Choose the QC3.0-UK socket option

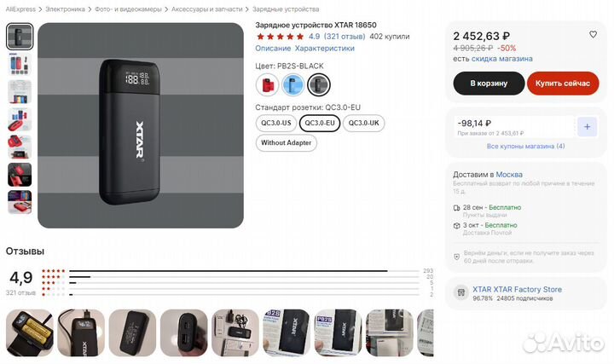tap(362, 123)
